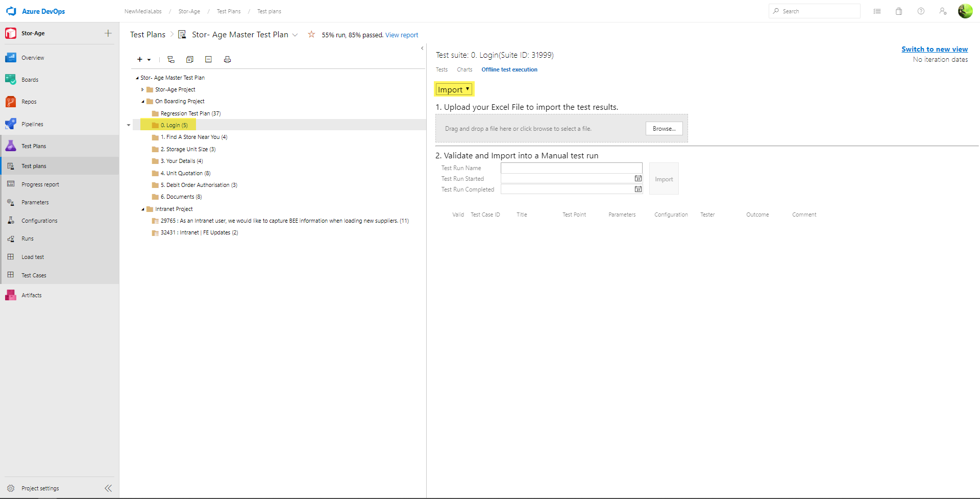Open the Artifacts hub icon
This screenshot has width=980, height=499.
(11, 295)
